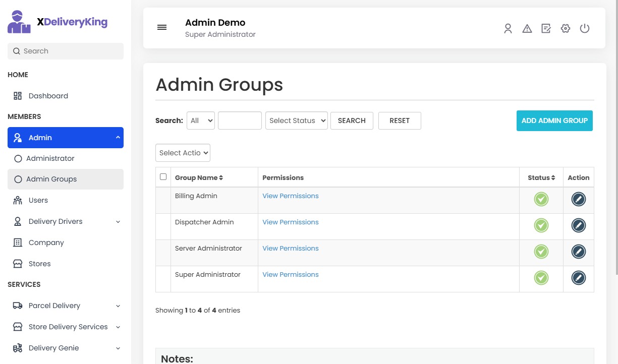
Task: Click the green status toggle for Dispatcher Admin
Action: 541,225
